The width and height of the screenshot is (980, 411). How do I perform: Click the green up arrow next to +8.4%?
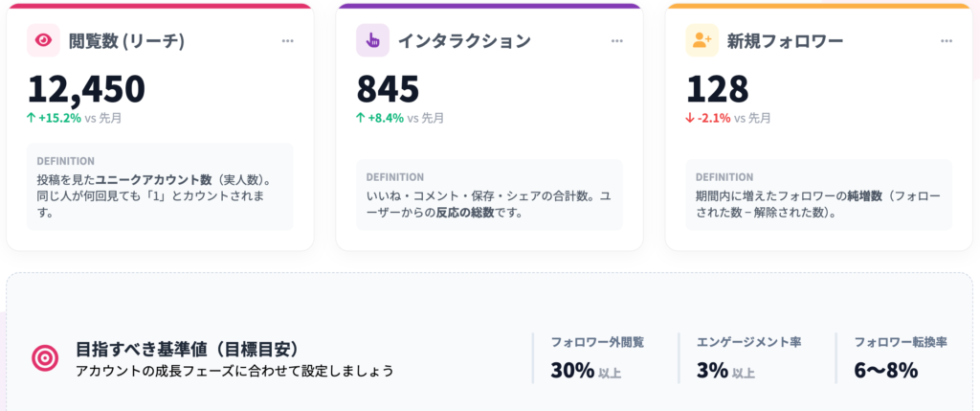361,119
